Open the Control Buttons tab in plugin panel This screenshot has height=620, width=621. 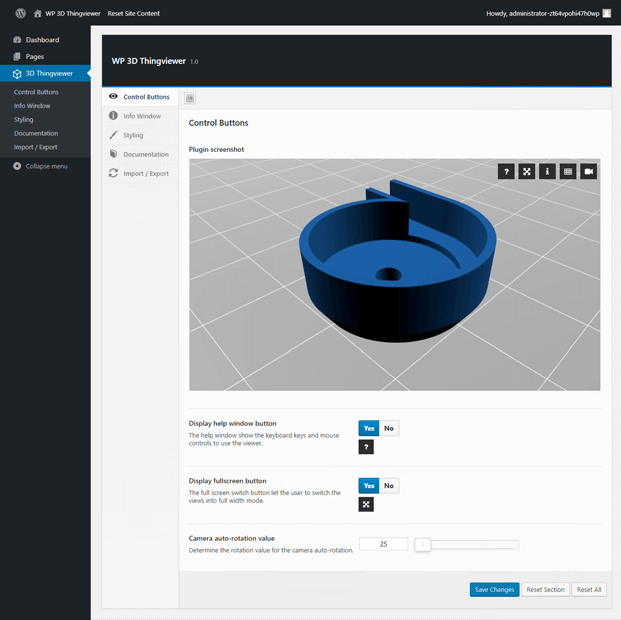[140, 97]
